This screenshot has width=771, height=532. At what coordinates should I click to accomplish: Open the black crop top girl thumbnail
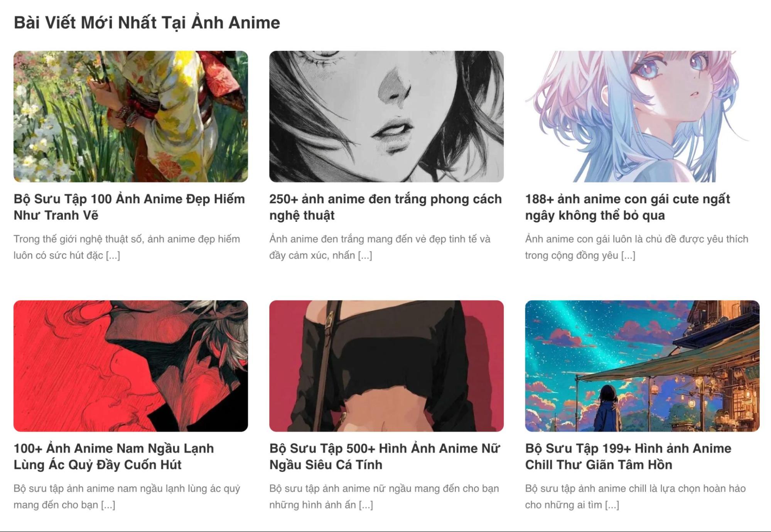pos(386,366)
